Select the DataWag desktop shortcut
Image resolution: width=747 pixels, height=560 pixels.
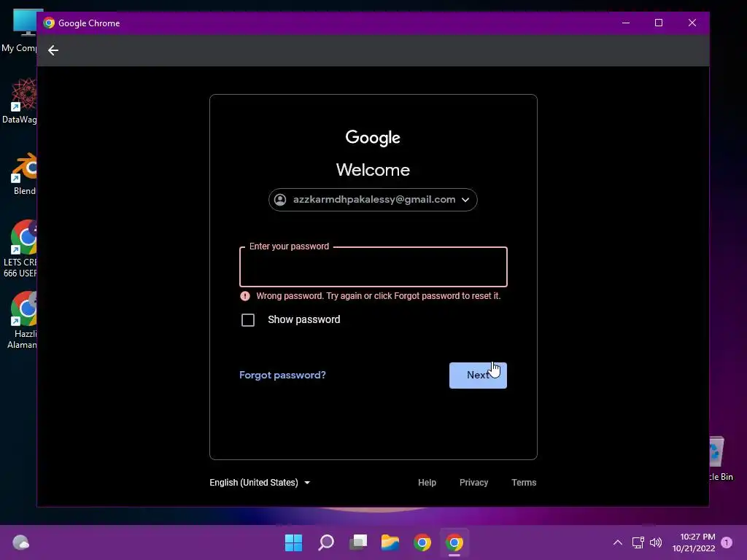(19, 101)
